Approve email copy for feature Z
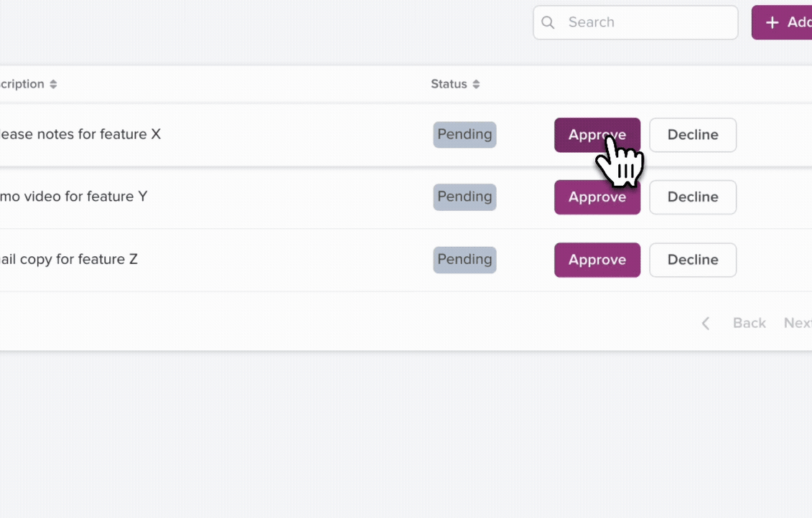The width and height of the screenshot is (812, 518). pos(597,260)
